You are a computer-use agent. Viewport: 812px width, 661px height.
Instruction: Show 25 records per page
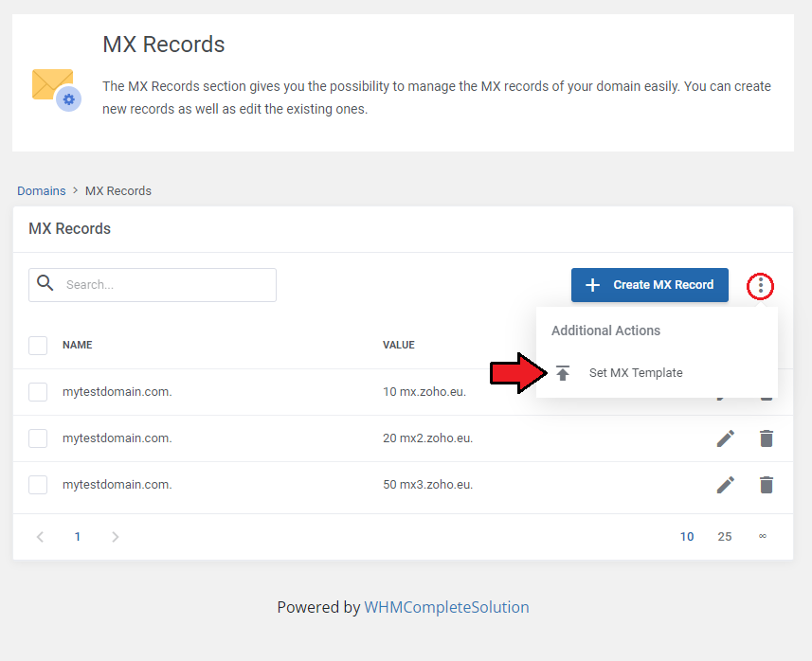coord(725,537)
